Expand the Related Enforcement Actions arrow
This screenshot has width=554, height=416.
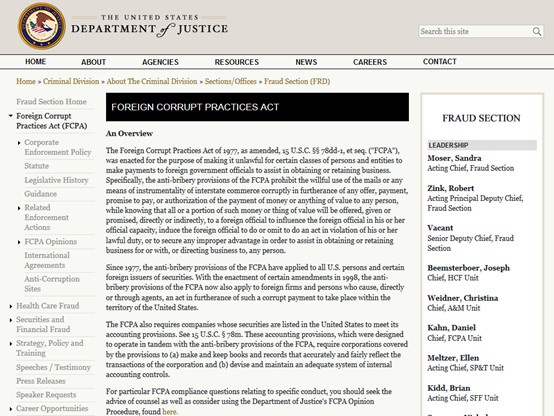click(x=19, y=208)
